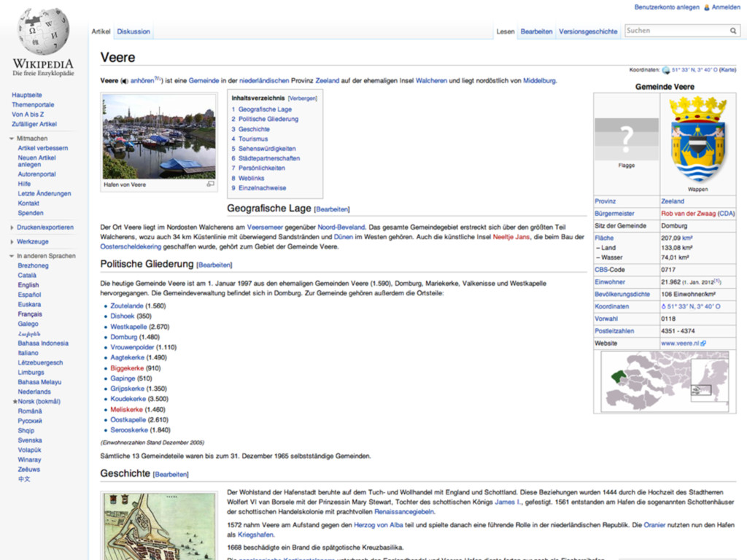The height and width of the screenshot is (560, 747).
Task: Switch to the Diskussion tab
Action: (x=133, y=31)
